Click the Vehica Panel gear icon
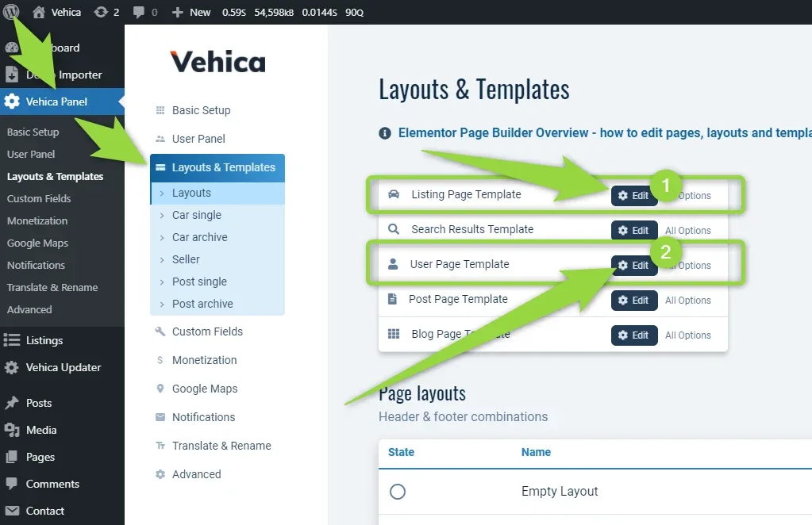The width and height of the screenshot is (812, 525). click(x=12, y=102)
